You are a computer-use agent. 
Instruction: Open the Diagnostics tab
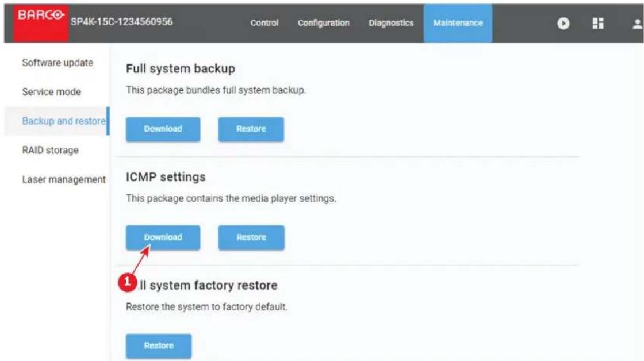click(x=391, y=23)
